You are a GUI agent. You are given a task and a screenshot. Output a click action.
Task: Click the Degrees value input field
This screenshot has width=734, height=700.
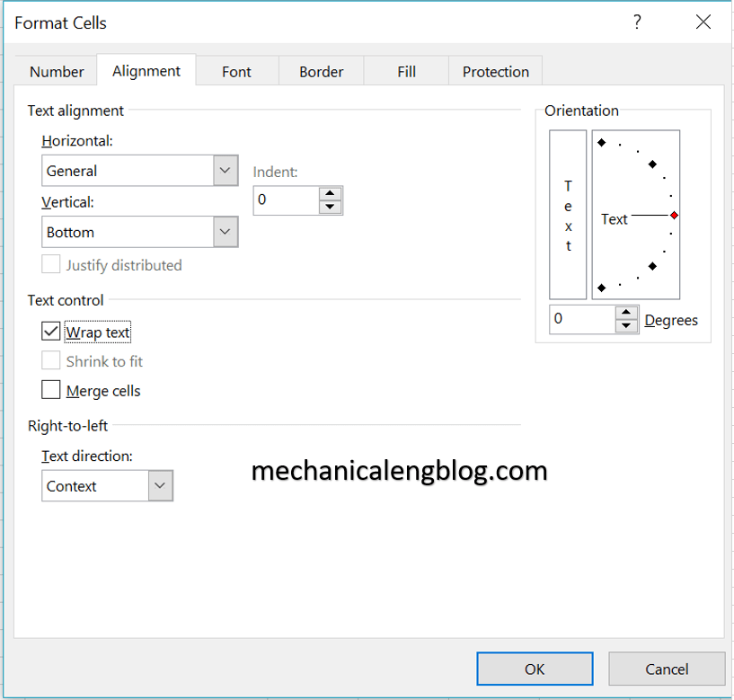point(582,319)
